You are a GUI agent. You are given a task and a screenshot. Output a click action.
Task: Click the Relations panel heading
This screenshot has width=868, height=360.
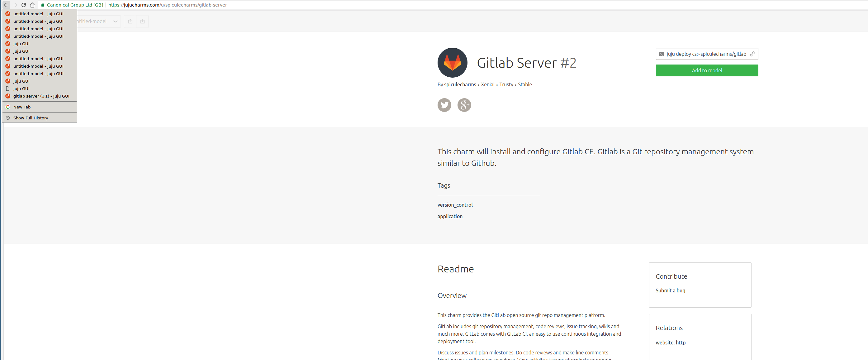[669, 328]
